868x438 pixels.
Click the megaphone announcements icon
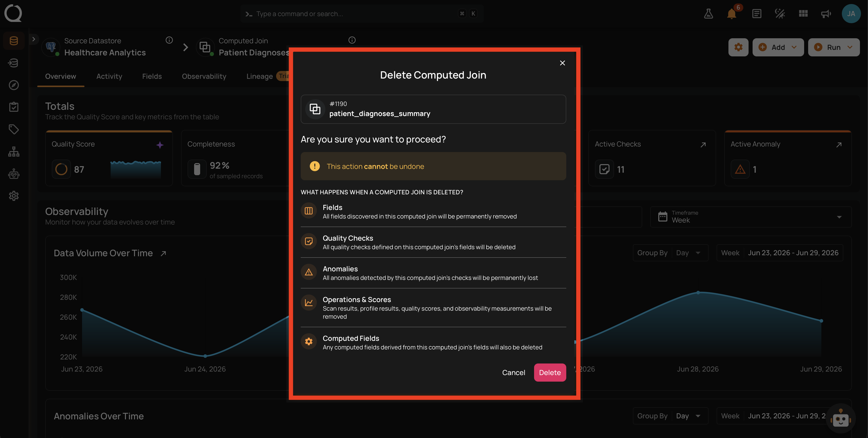(x=826, y=14)
